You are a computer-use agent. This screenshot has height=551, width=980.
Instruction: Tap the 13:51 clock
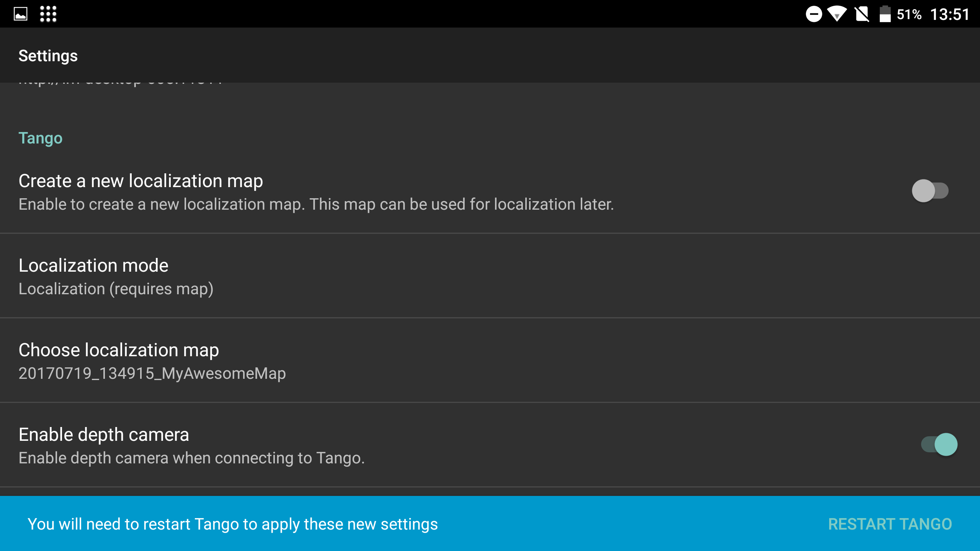pyautogui.click(x=950, y=15)
